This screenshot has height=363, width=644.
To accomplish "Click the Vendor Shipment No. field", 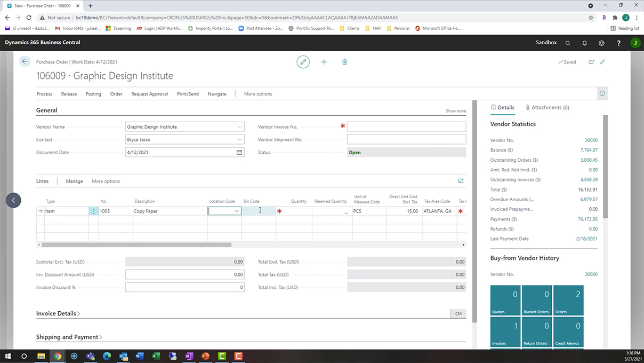I will click(x=406, y=140).
